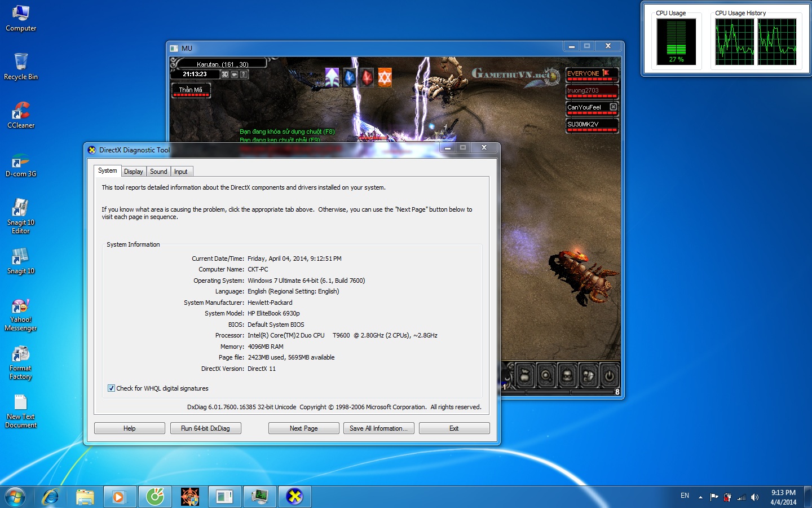This screenshot has height=508, width=812.
Task: Switch to the Sound tab in DxDiag
Action: 158,172
